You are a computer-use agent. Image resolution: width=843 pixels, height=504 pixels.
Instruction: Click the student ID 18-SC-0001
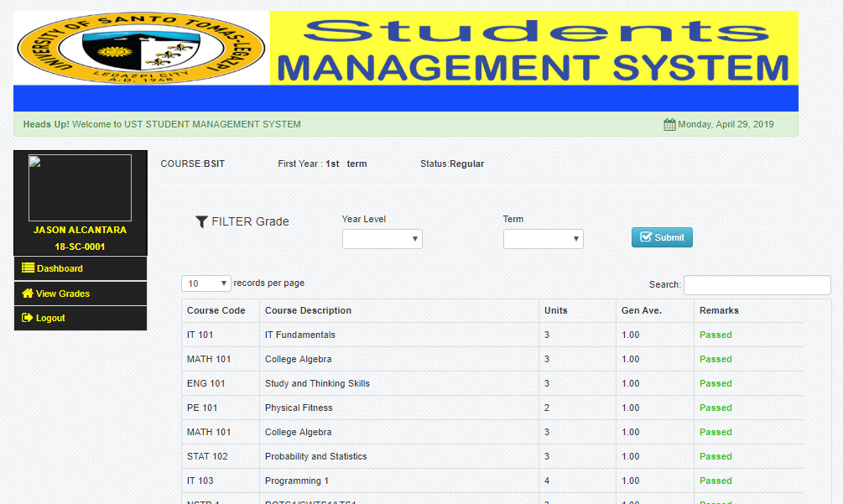point(81,247)
